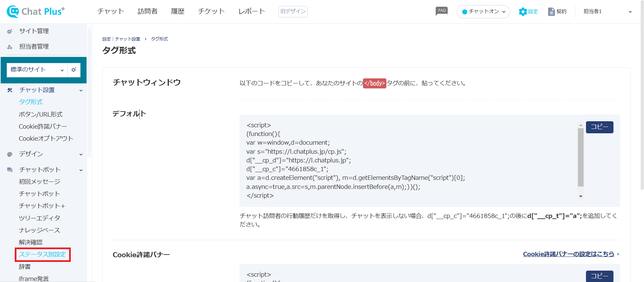Select チャットボット+ in sidebar
The image size is (644, 282).
pyautogui.click(x=42, y=206)
